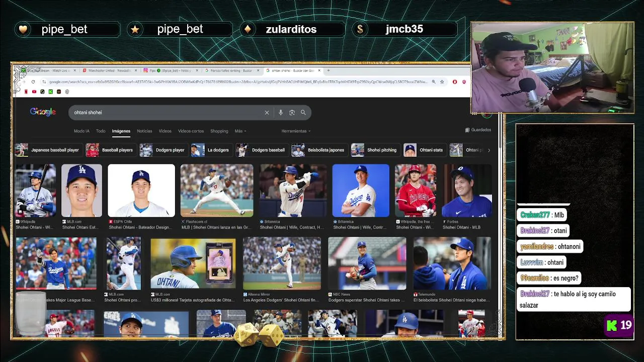Expand the Herramientas dropdown

(296, 131)
